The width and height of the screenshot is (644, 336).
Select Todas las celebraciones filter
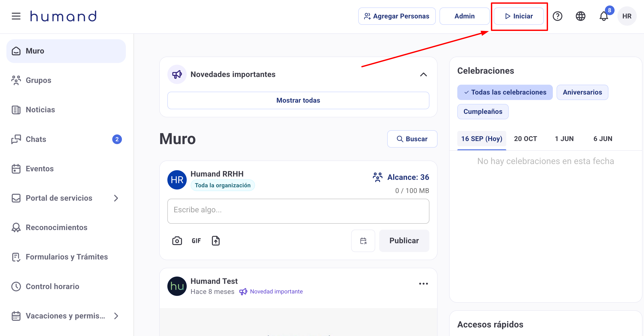point(505,92)
